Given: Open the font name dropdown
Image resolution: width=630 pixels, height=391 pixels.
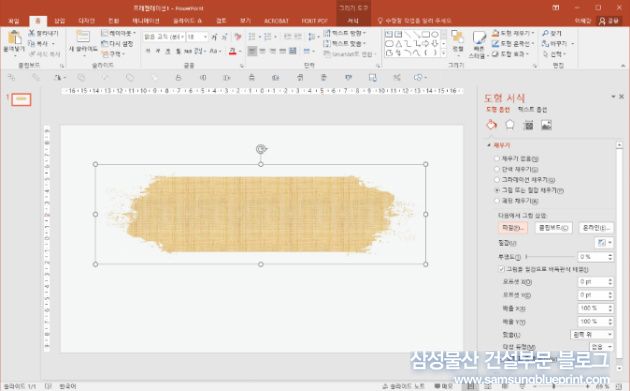Looking at the screenshot, I should 182,37.
